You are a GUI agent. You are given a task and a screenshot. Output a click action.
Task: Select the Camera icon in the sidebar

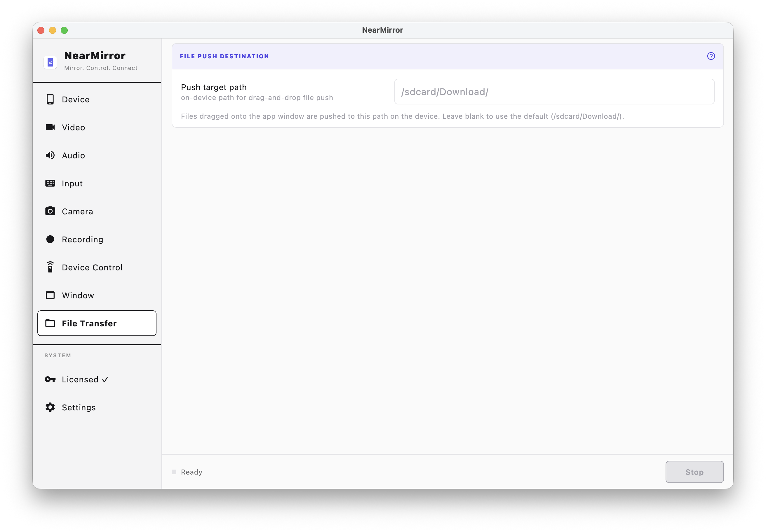50,211
